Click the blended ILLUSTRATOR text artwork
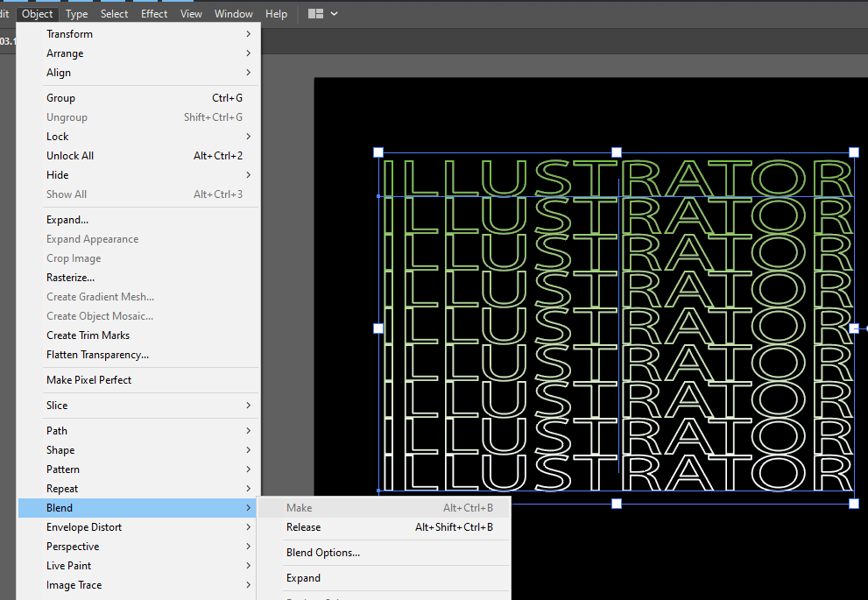Screen dimensions: 868x600 click(x=617, y=326)
